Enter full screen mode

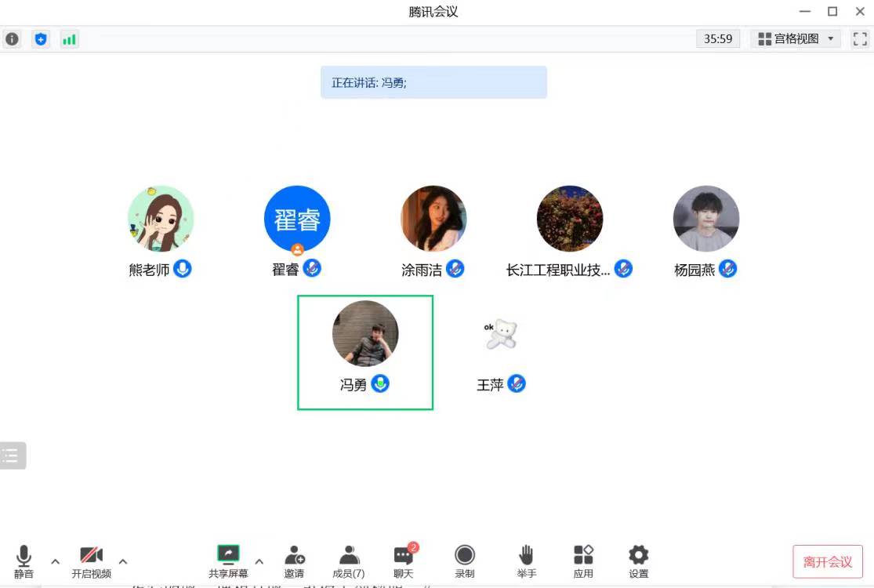point(859,38)
